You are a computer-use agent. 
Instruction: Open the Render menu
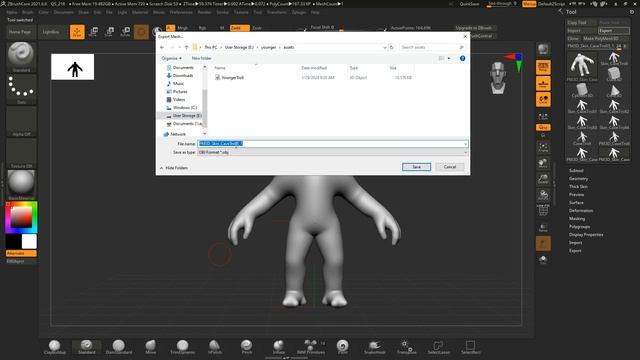[204, 12]
